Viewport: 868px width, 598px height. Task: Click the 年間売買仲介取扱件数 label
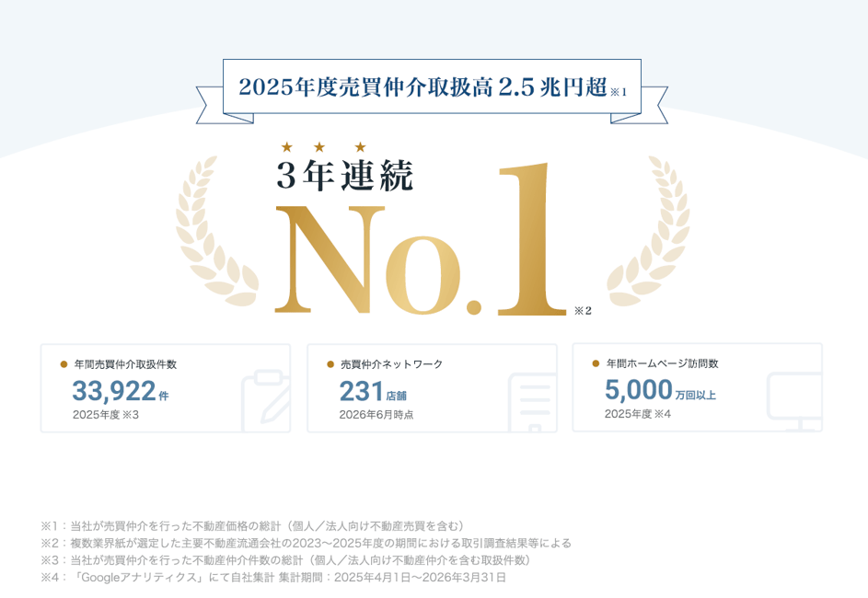pos(126,364)
